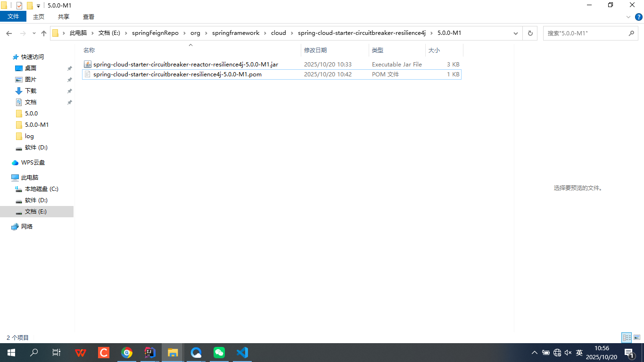The width and height of the screenshot is (644, 362).
Task: Select 此电脑 in navigation pane
Action: tap(30, 177)
